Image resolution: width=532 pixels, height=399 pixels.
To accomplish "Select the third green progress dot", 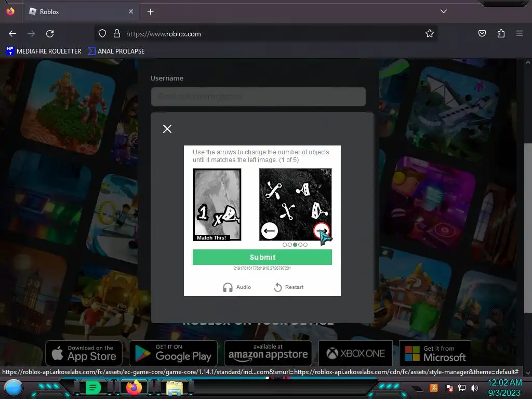I will [x=295, y=245].
